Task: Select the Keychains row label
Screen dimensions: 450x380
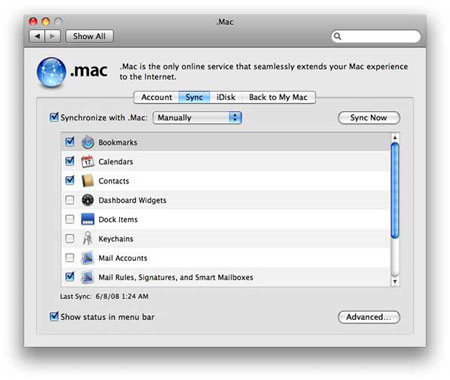Action: (x=116, y=239)
